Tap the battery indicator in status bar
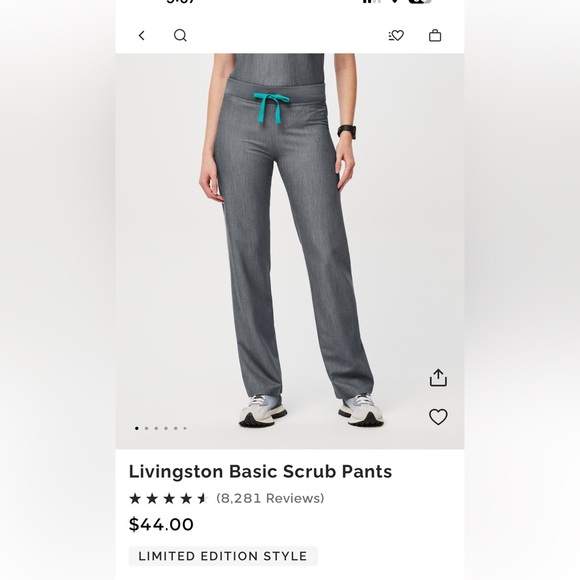This screenshot has width=580, height=580. pyautogui.click(x=420, y=1)
